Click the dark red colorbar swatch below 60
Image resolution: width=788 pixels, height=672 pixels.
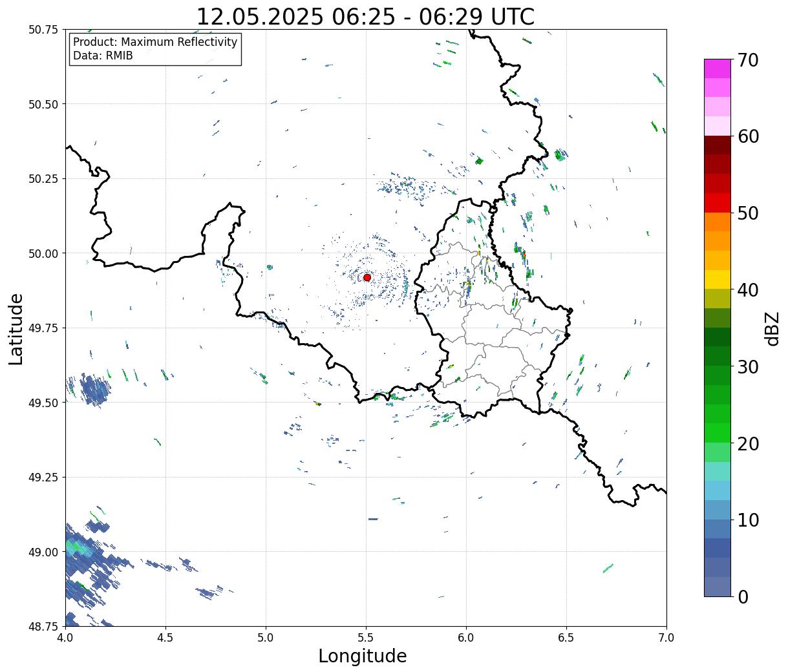[x=718, y=145]
